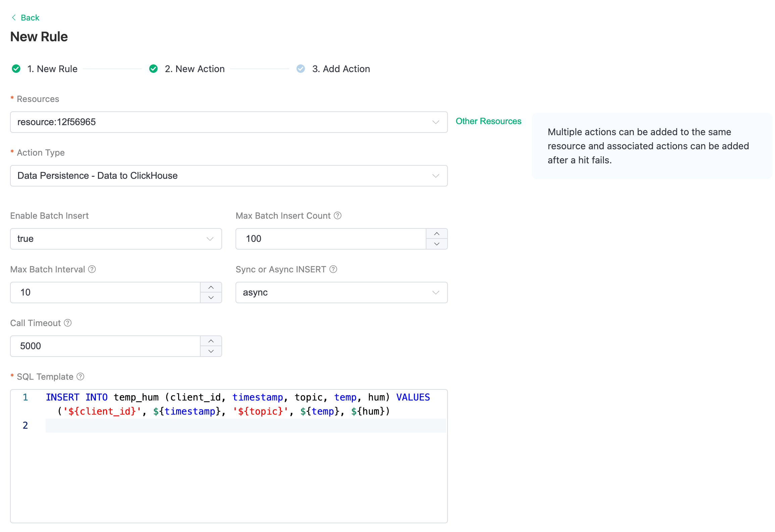The image size is (775, 532).
Task: Click the async dropdown for INSERT mode
Action: [x=341, y=292]
